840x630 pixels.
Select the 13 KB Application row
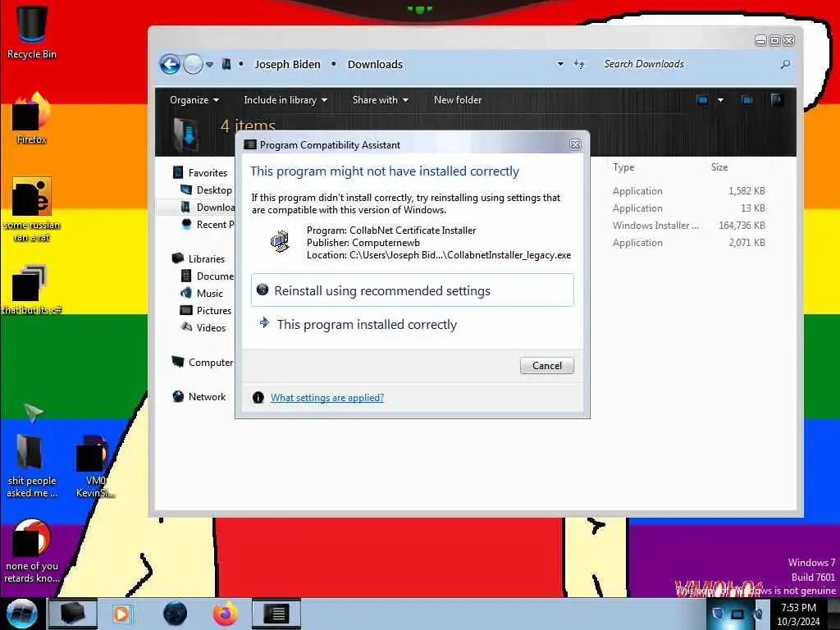pos(689,208)
